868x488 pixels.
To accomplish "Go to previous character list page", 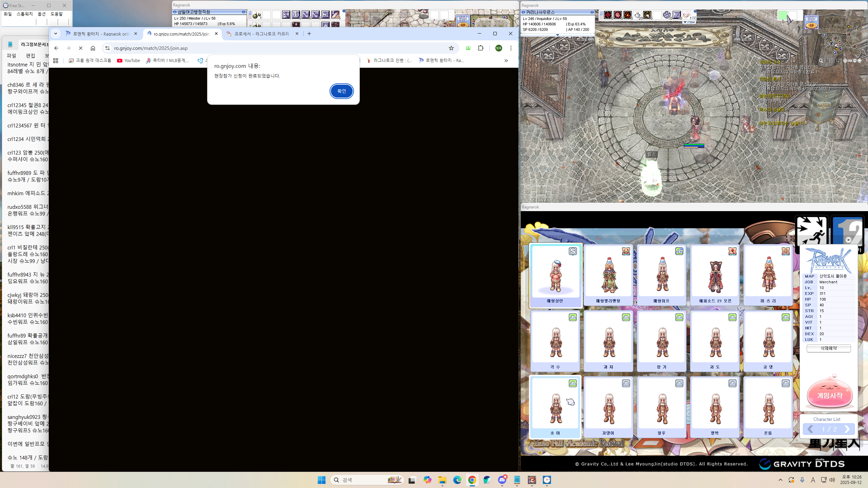I will pos(810,429).
